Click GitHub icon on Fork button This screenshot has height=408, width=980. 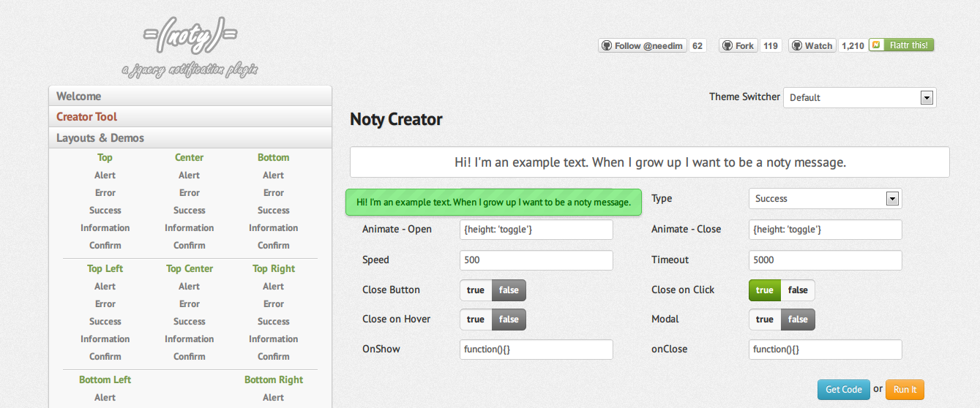(x=727, y=45)
